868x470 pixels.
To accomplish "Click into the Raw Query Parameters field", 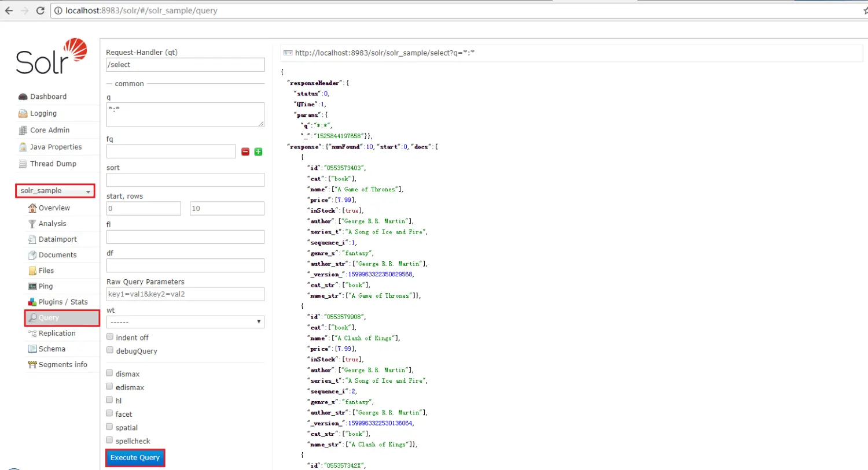I will coord(185,294).
